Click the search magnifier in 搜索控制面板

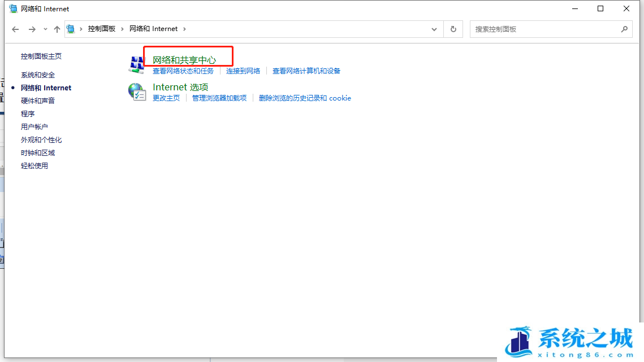coord(624,28)
